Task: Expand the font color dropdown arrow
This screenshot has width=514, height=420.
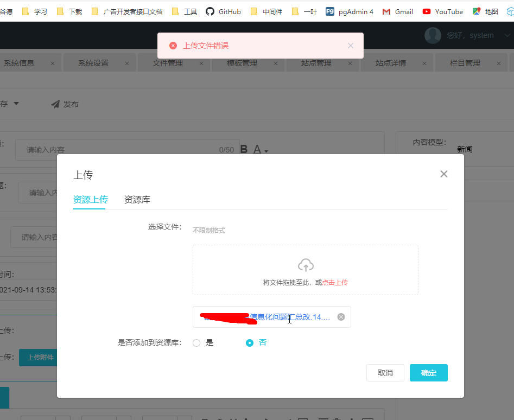Action: point(266,151)
